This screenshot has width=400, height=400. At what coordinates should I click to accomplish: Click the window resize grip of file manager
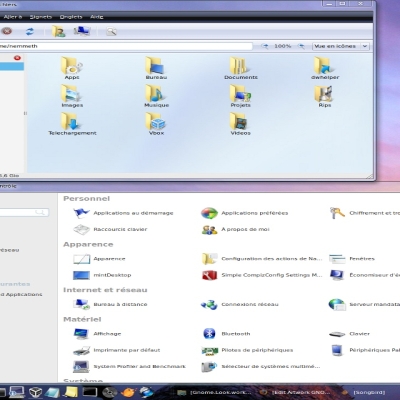(369, 176)
